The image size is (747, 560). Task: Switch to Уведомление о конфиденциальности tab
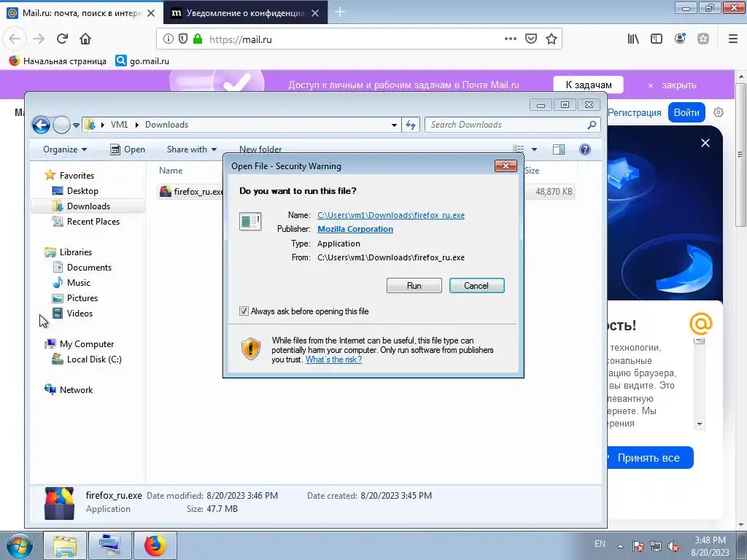pyautogui.click(x=246, y=13)
